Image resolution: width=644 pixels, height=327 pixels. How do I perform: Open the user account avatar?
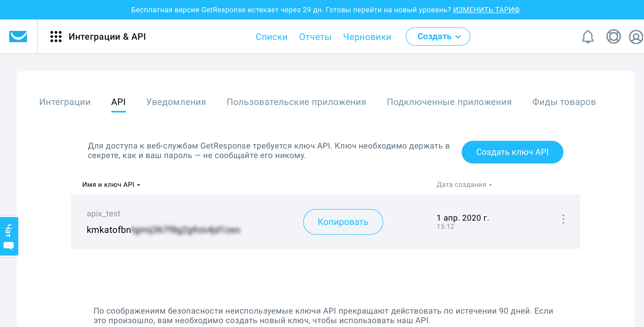pos(636,37)
